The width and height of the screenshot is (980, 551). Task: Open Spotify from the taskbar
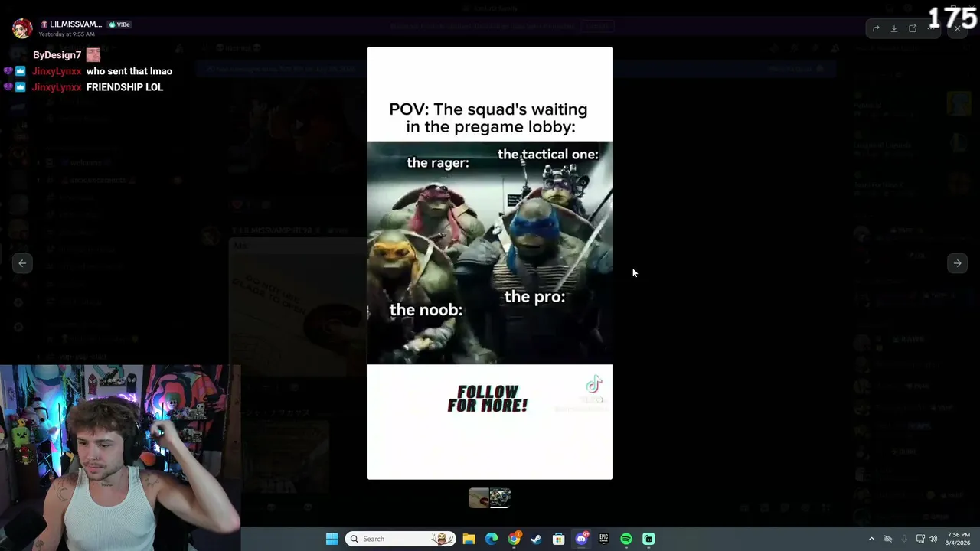click(x=626, y=539)
